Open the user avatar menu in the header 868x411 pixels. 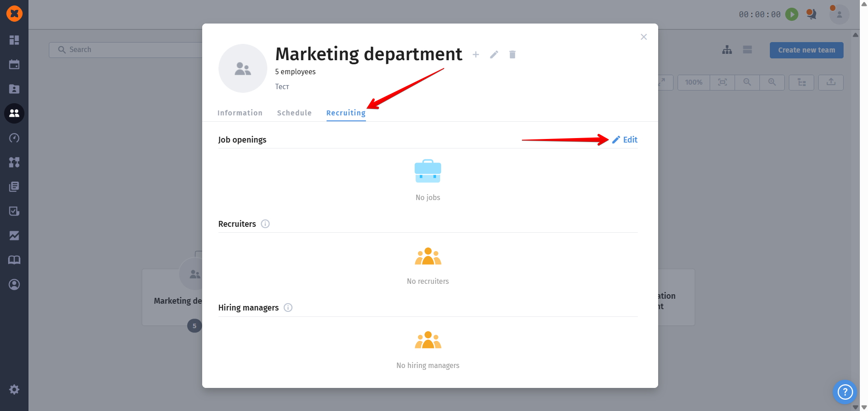(x=839, y=14)
